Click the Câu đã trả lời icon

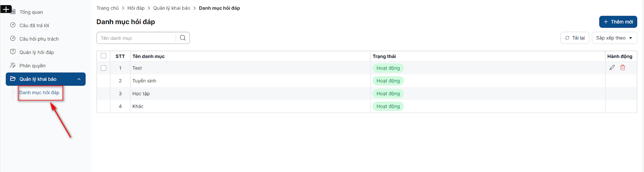pos(13,25)
